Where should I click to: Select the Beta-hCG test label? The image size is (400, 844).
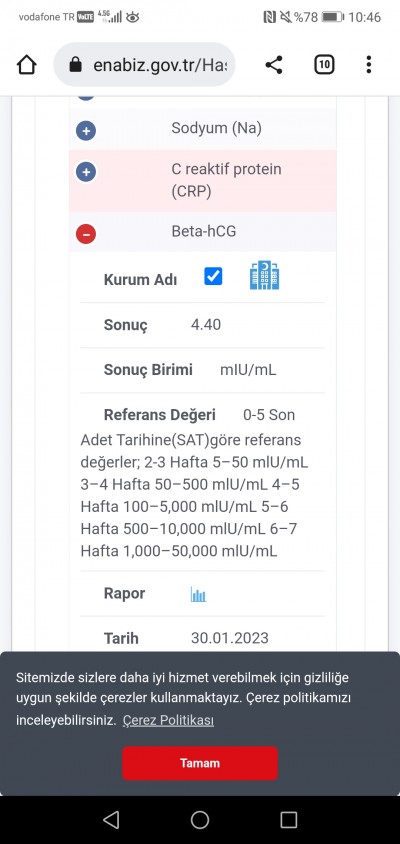pyautogui.click(x=203, y=231)
